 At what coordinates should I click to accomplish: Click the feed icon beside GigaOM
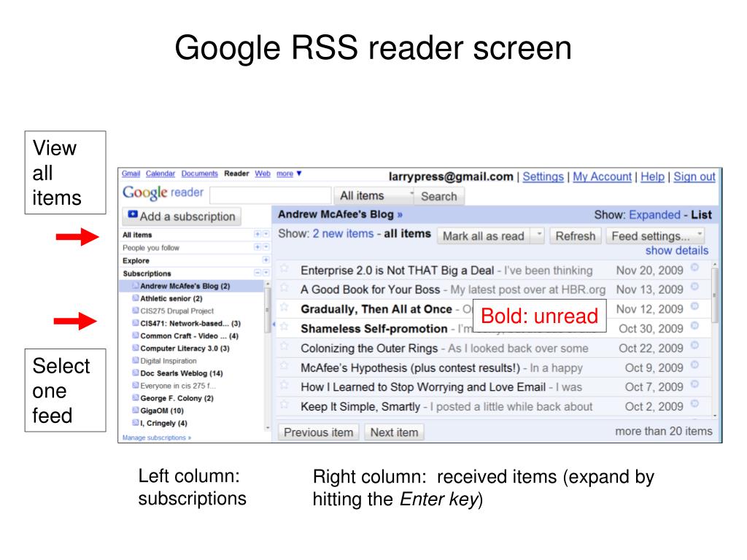coord(135,410)
